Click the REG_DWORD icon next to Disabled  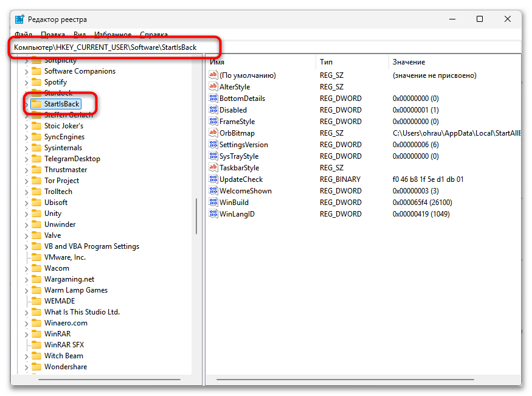point(213,109)
